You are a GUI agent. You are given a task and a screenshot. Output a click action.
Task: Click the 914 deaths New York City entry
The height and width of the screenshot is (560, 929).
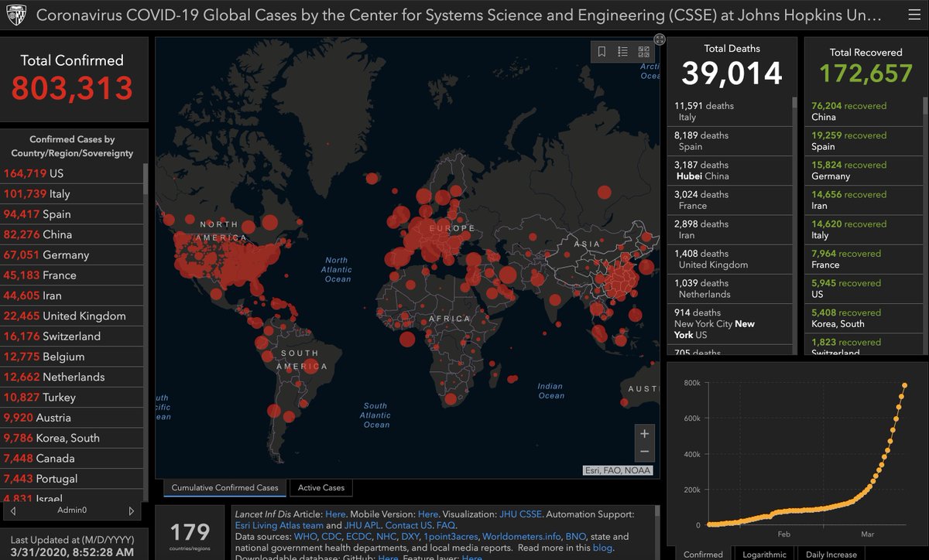point(729,323)
